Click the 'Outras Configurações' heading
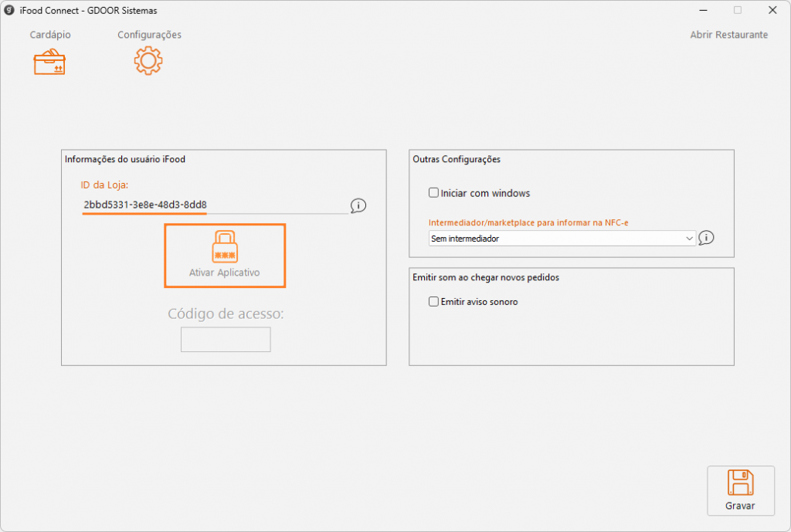The width and height of the screenshot is (791, 532). [x=457, y=159]
